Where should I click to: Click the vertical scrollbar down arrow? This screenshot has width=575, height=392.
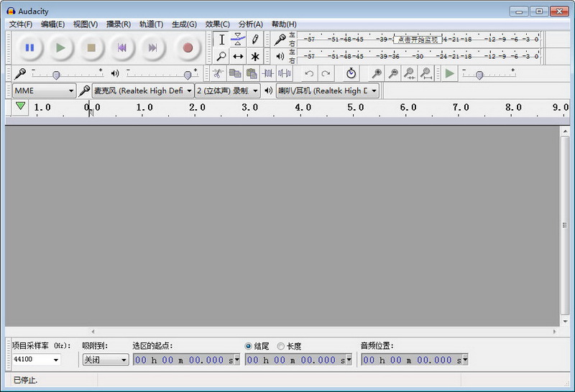[x=565, y=322]
